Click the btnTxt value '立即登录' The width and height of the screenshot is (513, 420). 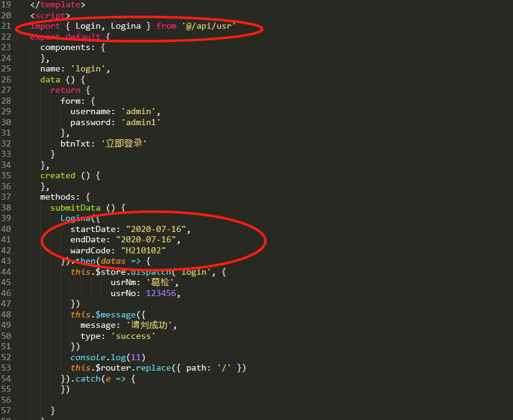coord(123,143)
